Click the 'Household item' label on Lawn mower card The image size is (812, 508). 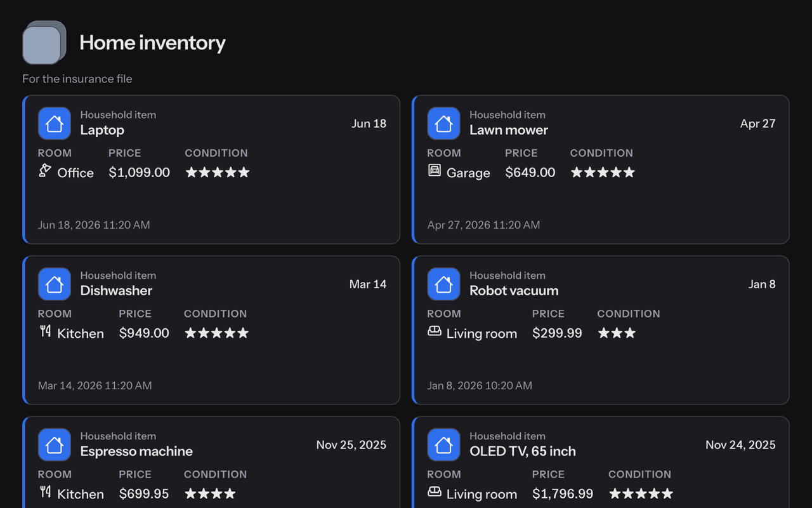[x=507, y=115]
